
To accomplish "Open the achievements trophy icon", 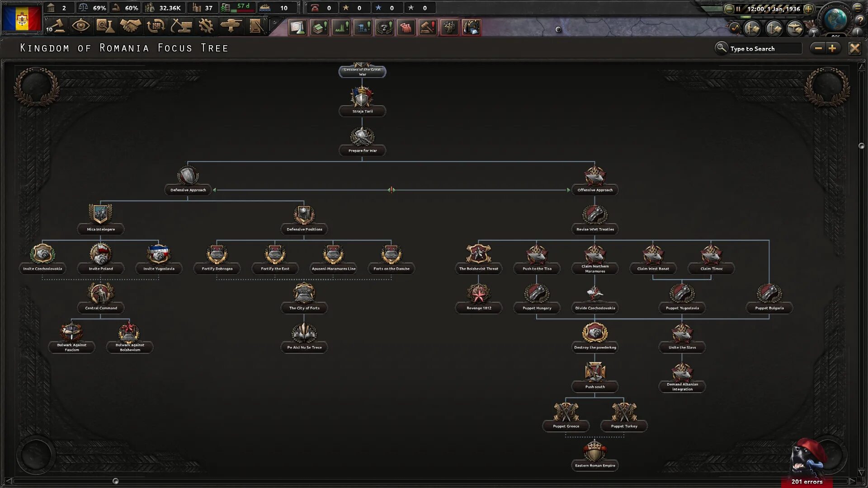I will click(813, 32).
